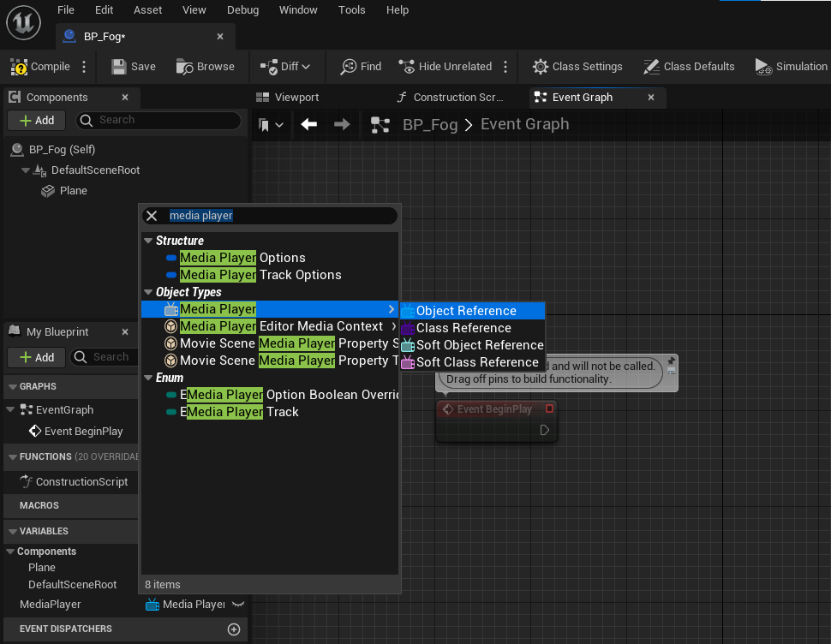
Task: Click the Compile blueprint icon
Action: [19, 67]
